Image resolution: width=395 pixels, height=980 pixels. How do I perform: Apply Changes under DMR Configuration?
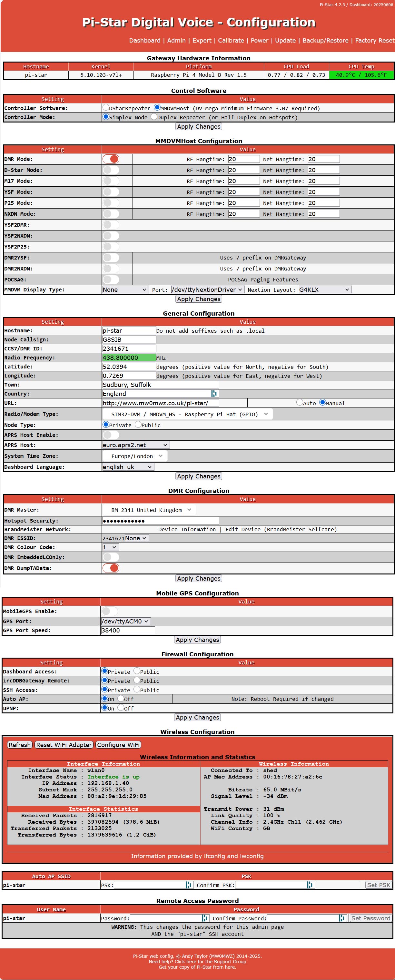click(199, 579)
